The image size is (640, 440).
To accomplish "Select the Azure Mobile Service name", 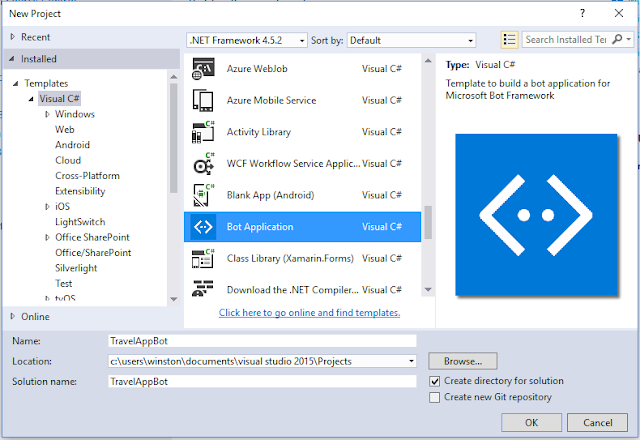I will 271,100.
